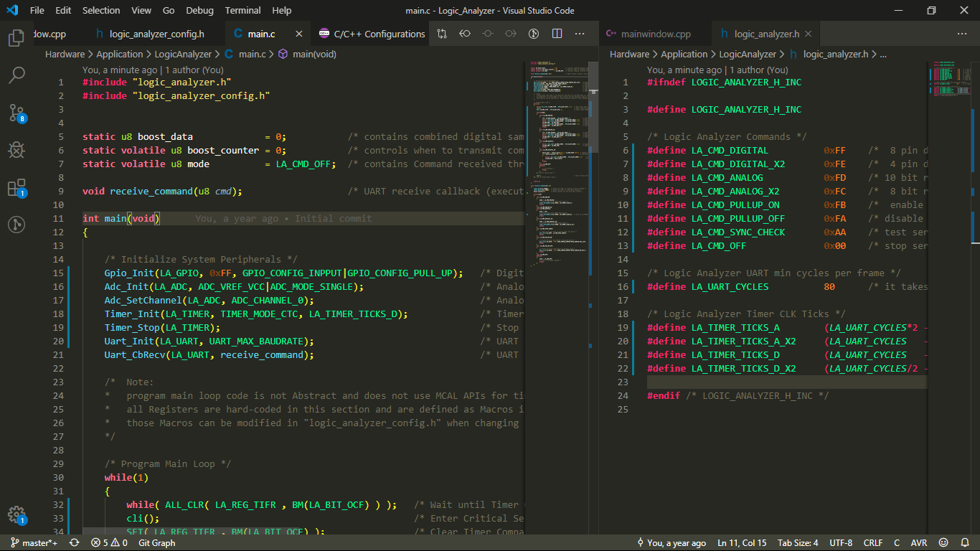The width and height of the screenshot is (980, 551).
Task: Open Source Control view with 8 changes
Action: (16, 113)
